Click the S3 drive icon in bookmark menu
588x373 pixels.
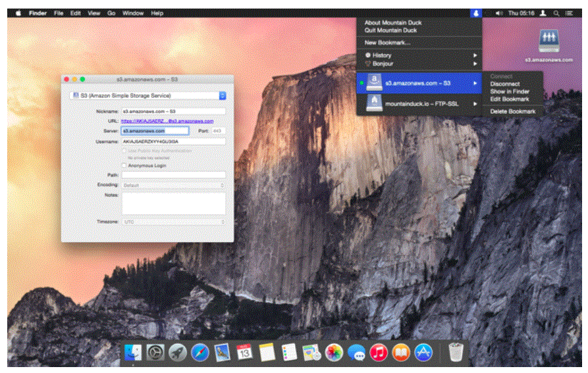[374, 83]
